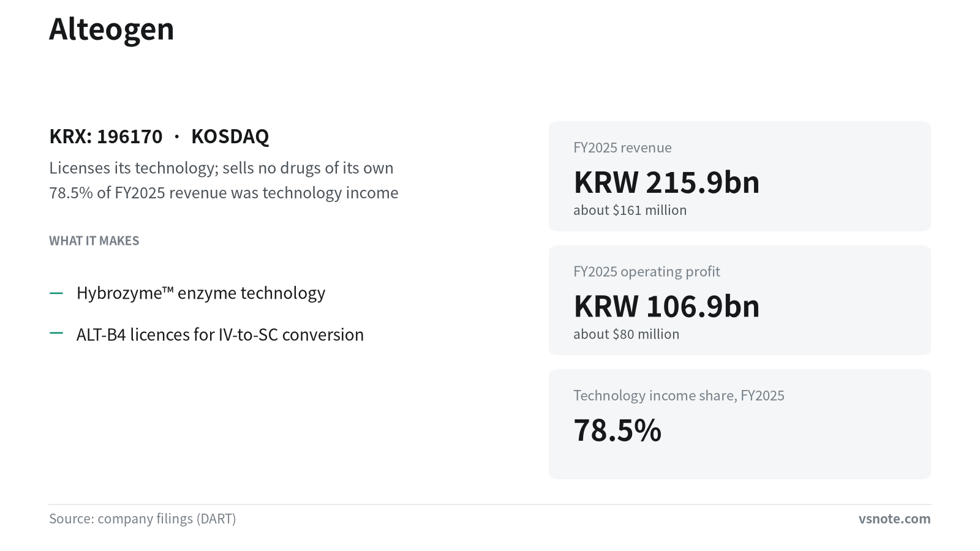Click the 78.5% share figure
The height and width of the screenshot is (551, 980).
click(617, 430)
